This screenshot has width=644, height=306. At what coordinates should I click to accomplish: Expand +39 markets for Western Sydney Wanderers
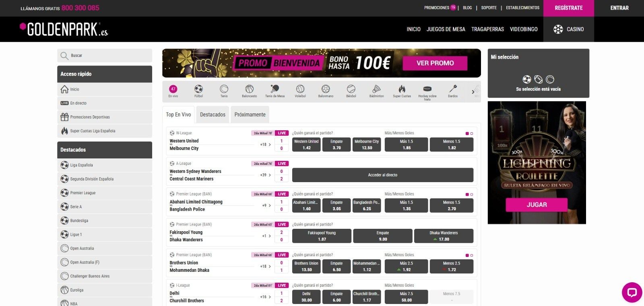pyautogui.click(x=265, y=175)
